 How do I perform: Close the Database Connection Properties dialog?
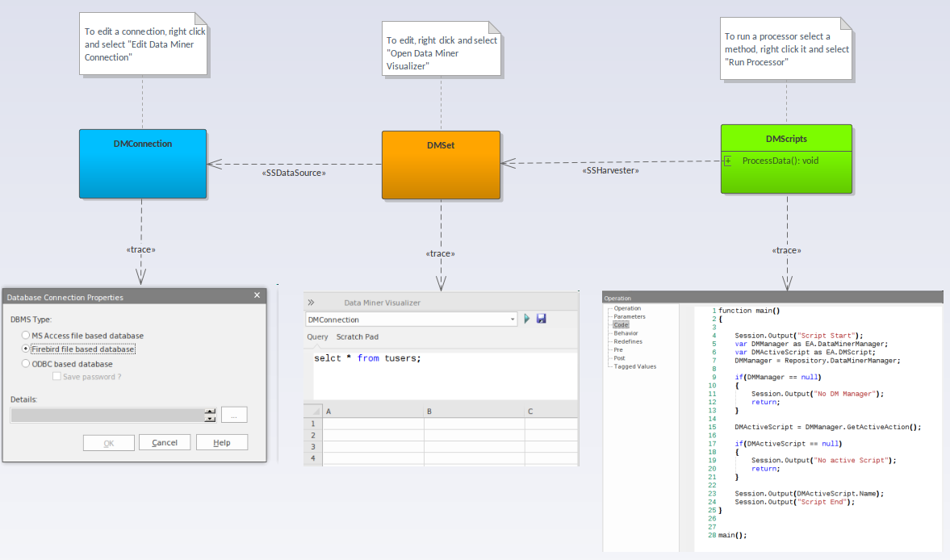(x=257, y=296)
